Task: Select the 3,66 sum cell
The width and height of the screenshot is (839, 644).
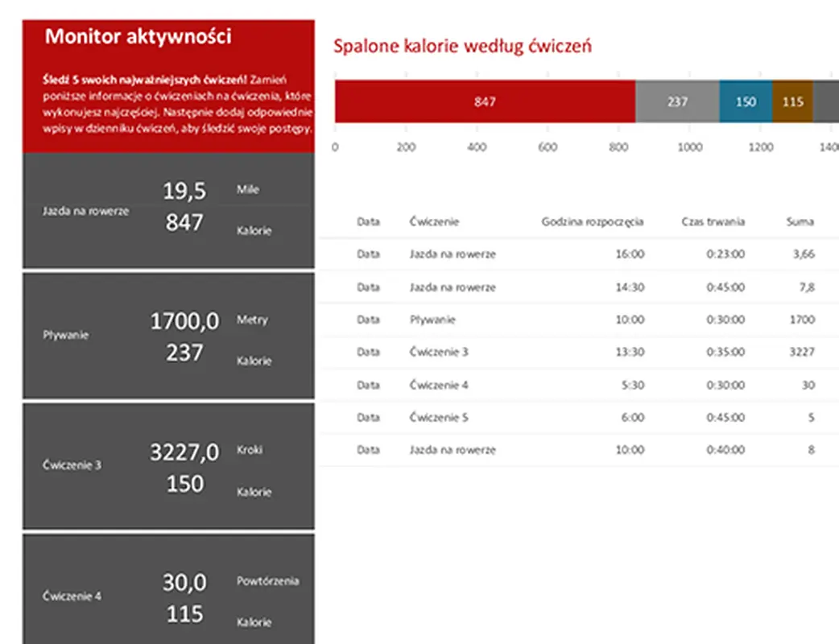Action: (x=804, y=254)
